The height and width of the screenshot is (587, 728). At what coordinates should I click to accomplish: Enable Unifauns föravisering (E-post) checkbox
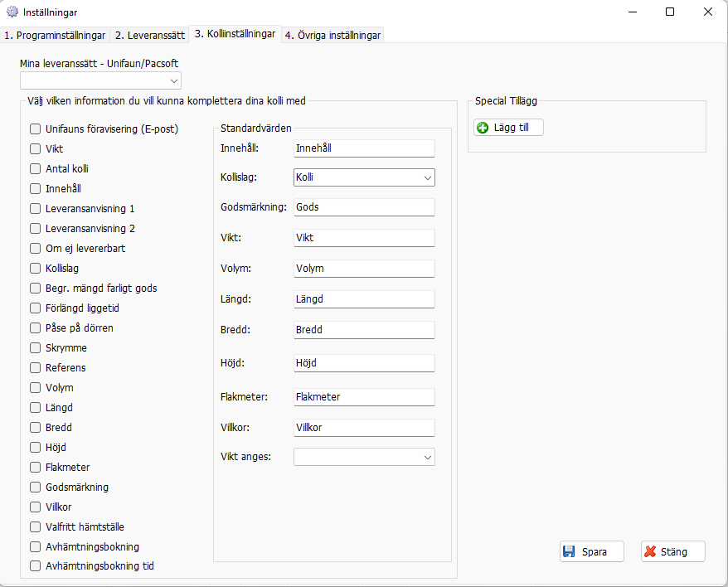tap(36, 129)
